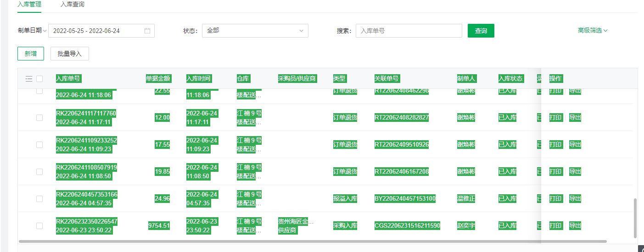Click 导出 for order RK2206240457353166
The height and width of the screenshot is (252, 644).
point(575,199)
